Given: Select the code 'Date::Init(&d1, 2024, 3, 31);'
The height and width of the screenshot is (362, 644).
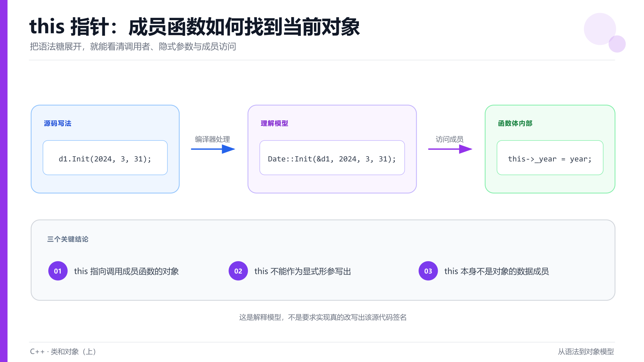Looking at the screenshot, I should [332, 159].
